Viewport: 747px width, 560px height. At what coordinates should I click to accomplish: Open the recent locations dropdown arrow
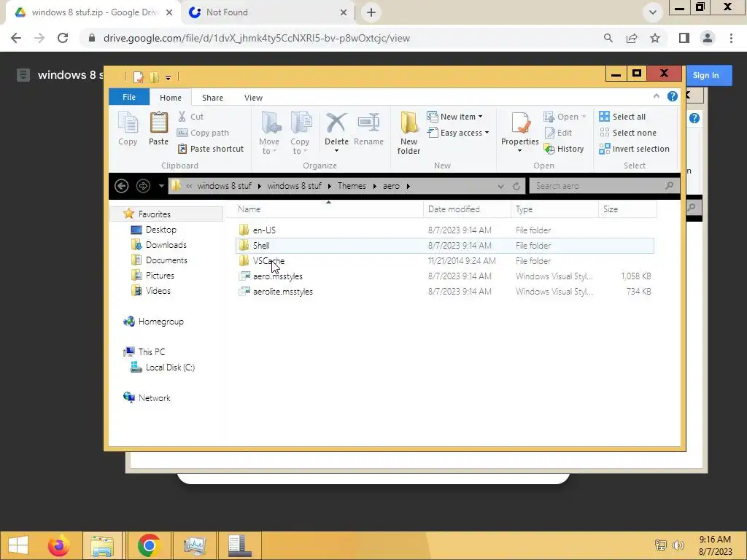click(x=161, y=186)
